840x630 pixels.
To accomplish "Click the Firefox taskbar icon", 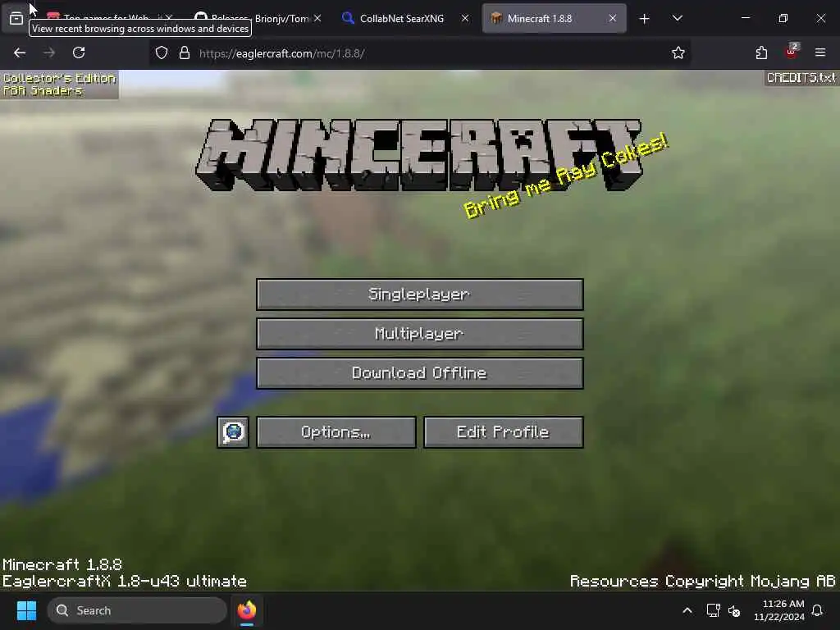I will (246, 610).
